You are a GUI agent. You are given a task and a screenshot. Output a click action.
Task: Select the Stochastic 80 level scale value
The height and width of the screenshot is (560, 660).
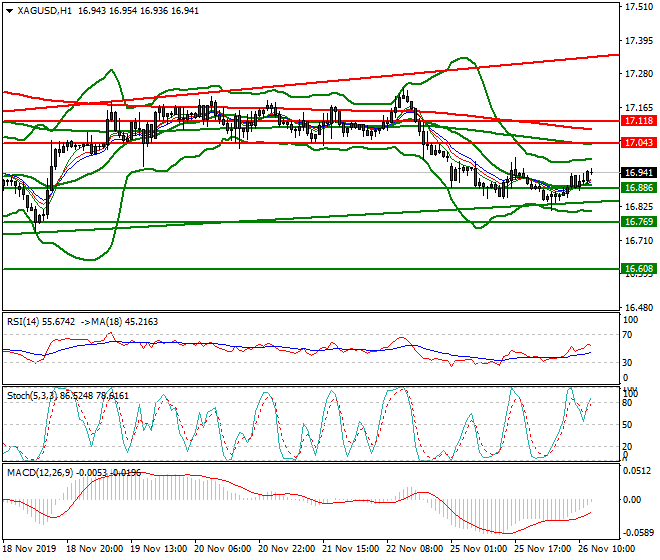(627, 403)
